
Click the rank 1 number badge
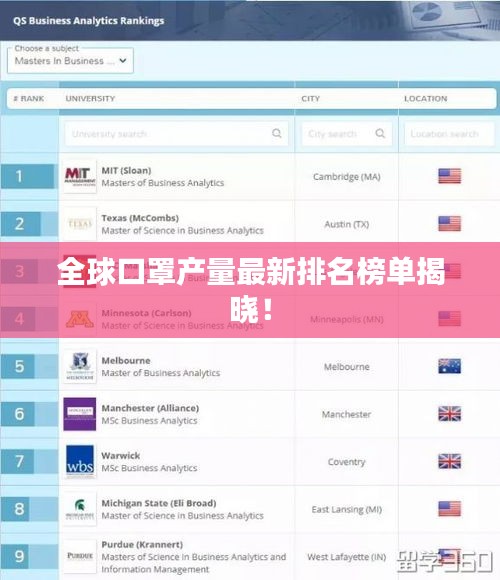coord(28,176)
